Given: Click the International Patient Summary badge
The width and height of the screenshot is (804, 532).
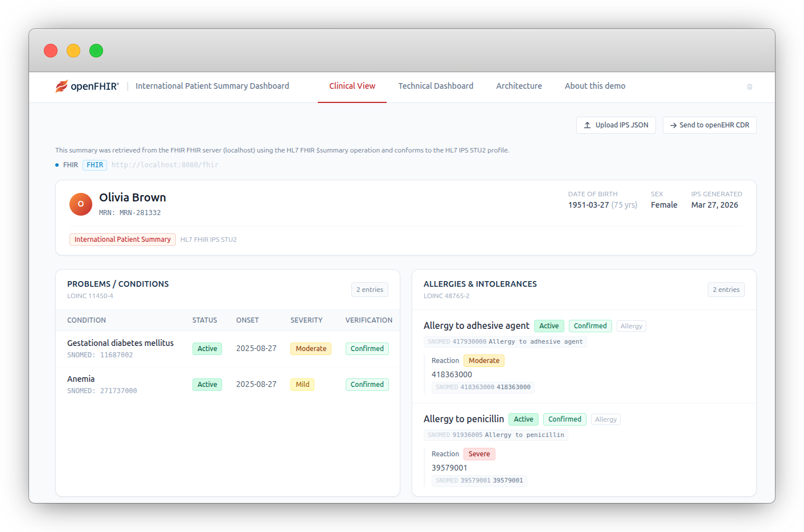Looking at the screenshot, I should 122,240.
